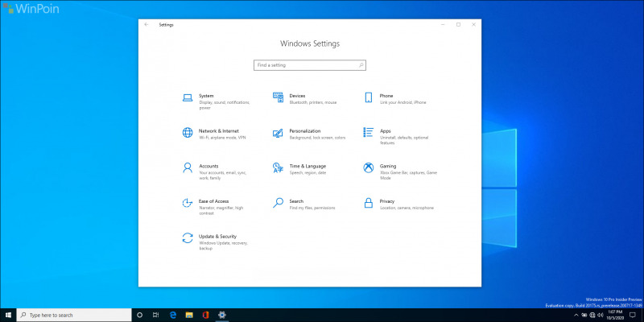This screenshot has width=644, height=322.
Task: Open the Action Center notifications icon
Action: click(x=632, y=316)
